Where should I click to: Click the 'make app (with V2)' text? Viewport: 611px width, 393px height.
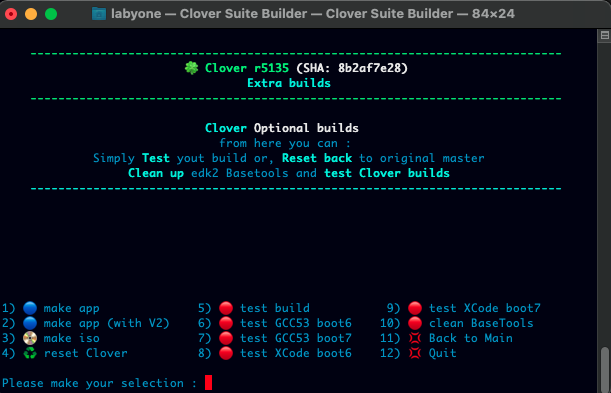[106, 323]
